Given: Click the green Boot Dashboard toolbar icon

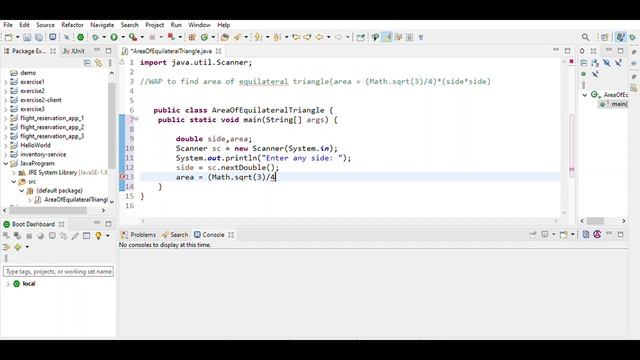Looking at the screenshot, I should [x=81, y=37].
